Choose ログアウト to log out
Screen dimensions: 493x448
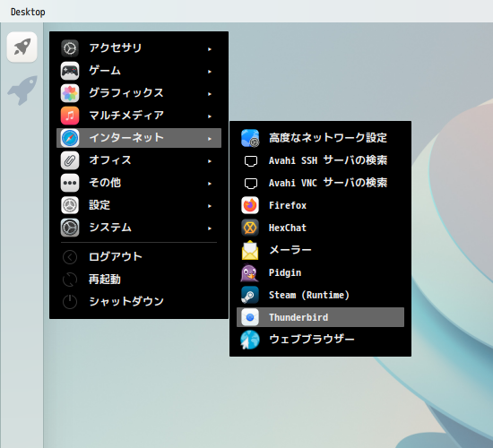tap(139, 257)
